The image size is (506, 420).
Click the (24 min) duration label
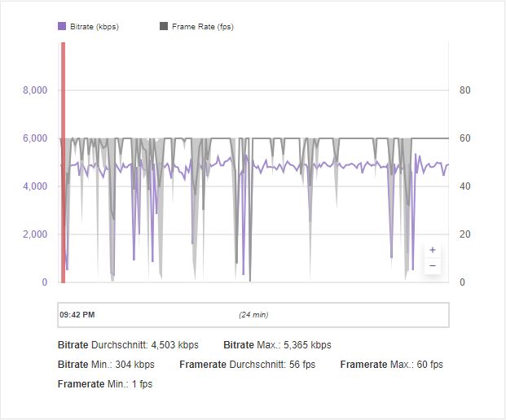coord(253,314)
